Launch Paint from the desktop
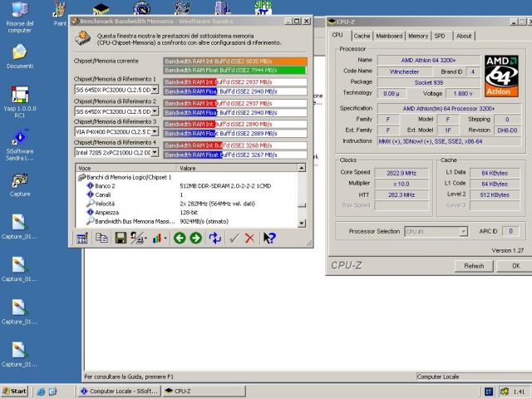The width and height of the screenshot is (532, 399). (60, 14)
